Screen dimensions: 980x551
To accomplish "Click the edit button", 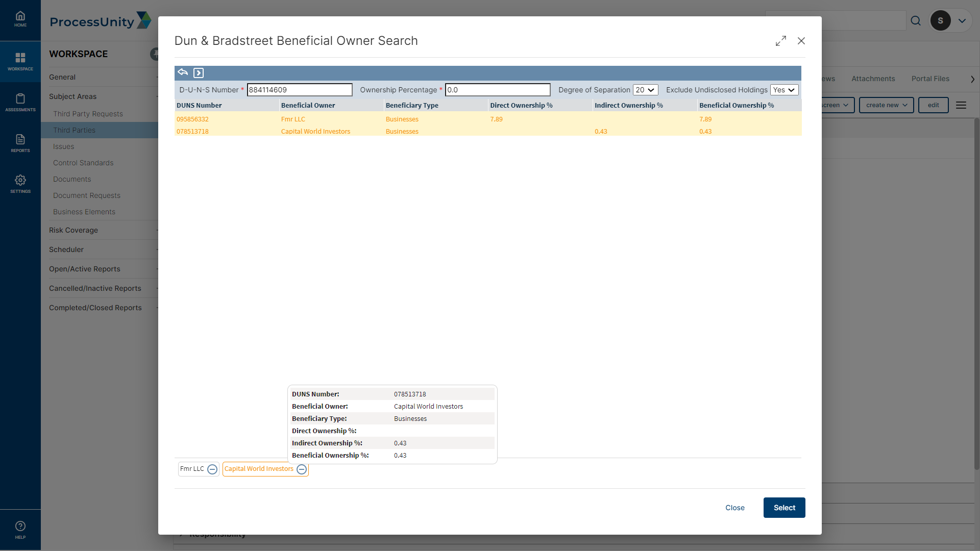I will pyautogui.click(x=933, y=105).
